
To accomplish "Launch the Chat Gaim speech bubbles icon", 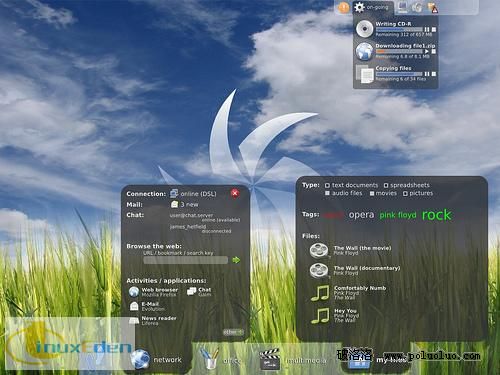I will 192,292.
